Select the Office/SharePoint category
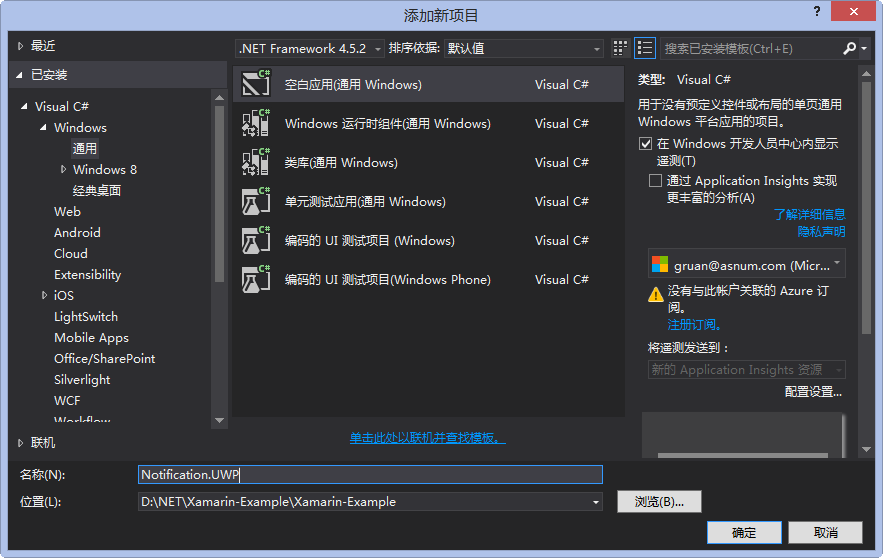 pos(104,359)
